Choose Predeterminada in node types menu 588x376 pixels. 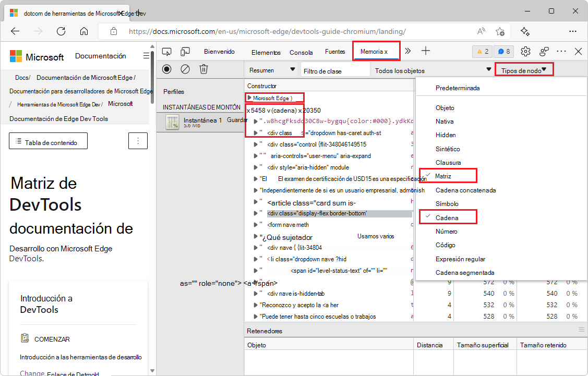tap(458, 88)
